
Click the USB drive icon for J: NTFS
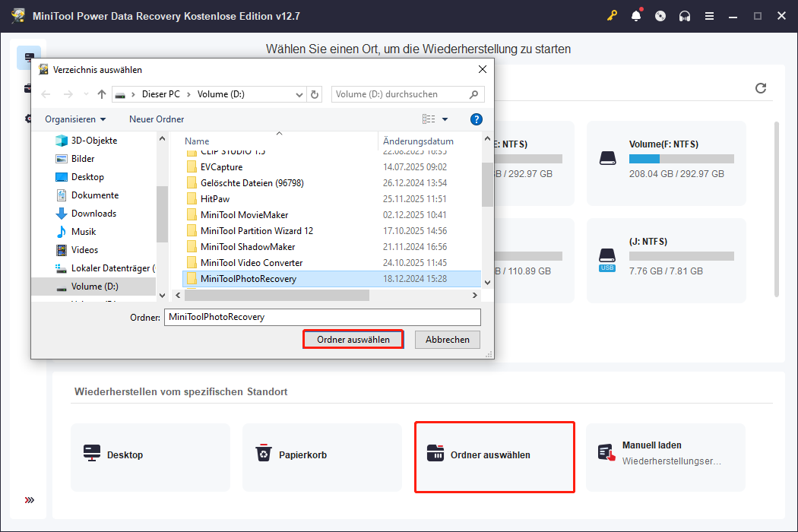click(x=607, y=256)
